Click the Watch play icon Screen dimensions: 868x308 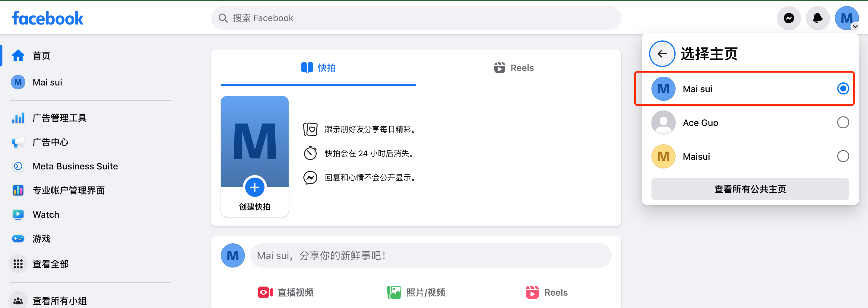pos(18,215)
